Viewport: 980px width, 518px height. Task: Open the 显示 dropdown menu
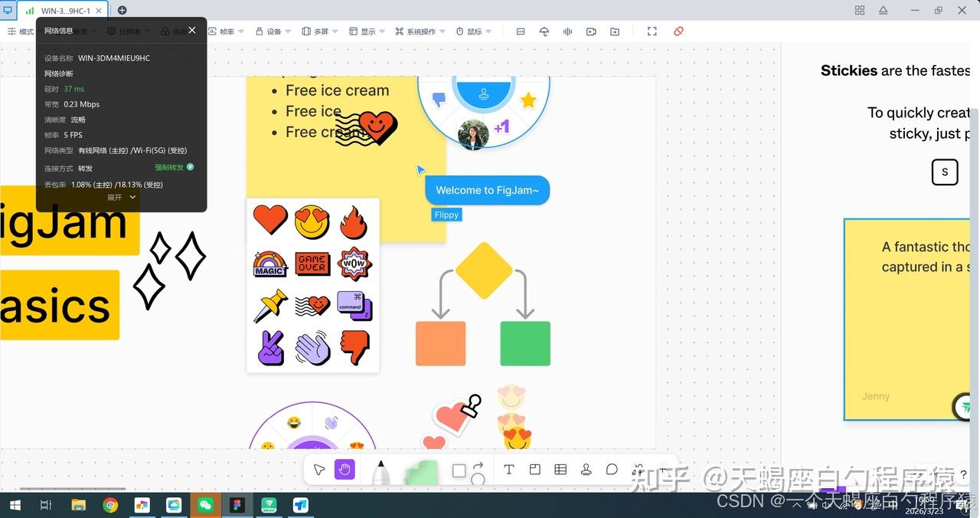pyautogui.click(x=367, y=31)
